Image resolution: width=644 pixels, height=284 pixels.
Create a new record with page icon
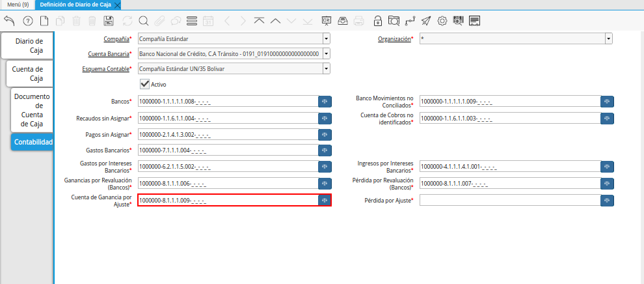click(x=44, y=21)
